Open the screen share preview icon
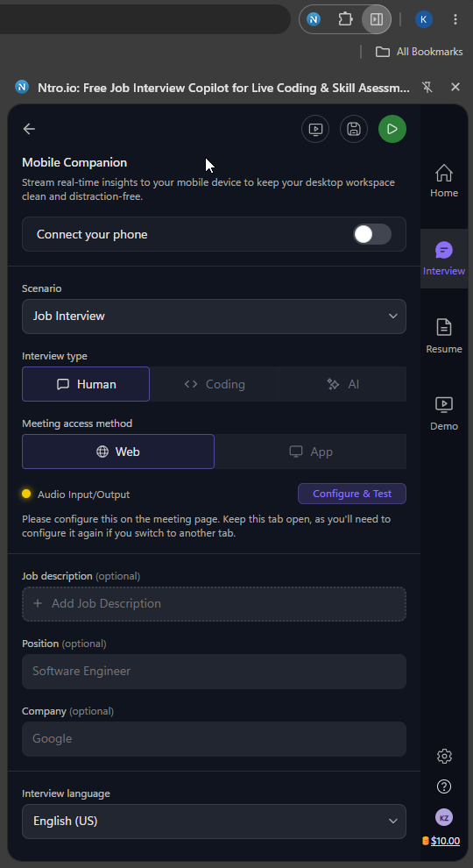 click(x=315, y=129)
